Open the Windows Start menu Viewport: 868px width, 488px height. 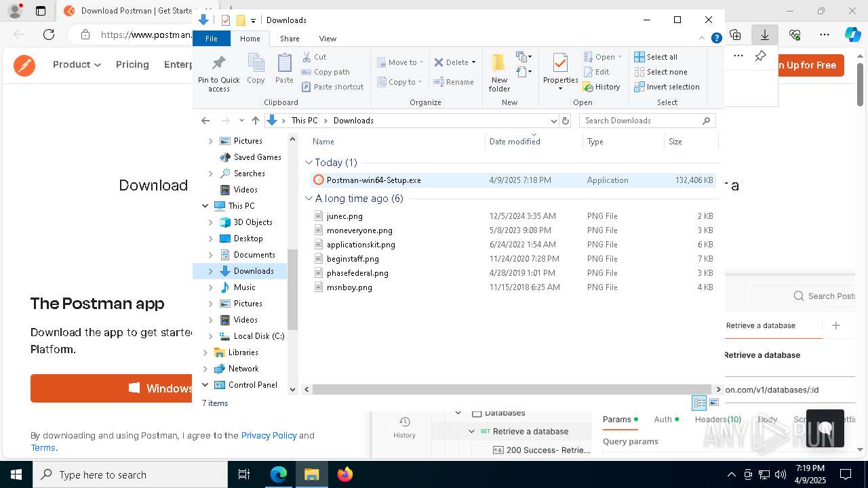(15, 474)
